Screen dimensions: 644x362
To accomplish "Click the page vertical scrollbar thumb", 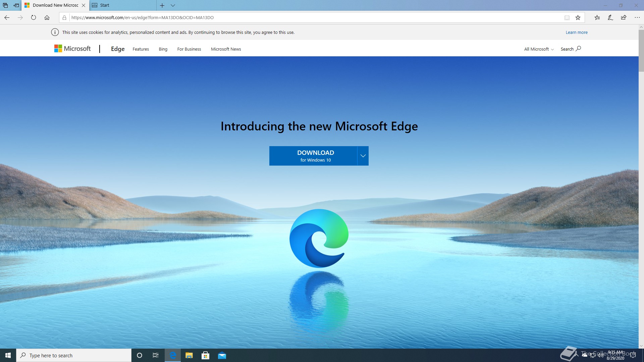I will [x=641, y=51].
